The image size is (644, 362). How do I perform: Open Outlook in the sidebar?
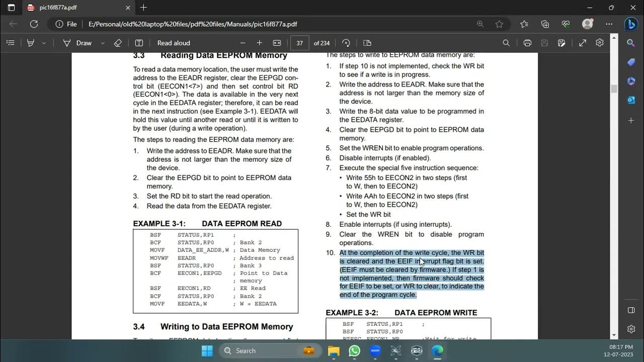631,100
